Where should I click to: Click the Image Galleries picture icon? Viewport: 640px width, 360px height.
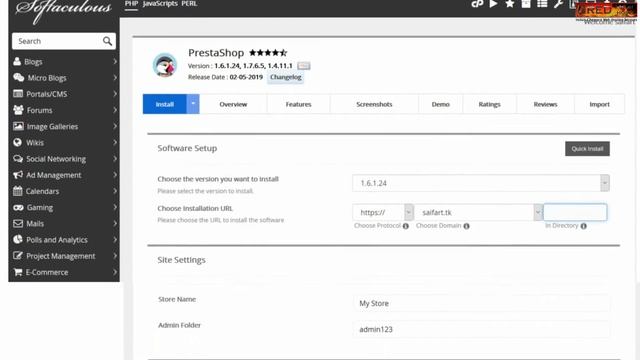pyautogui.click(x=18, y=126)
